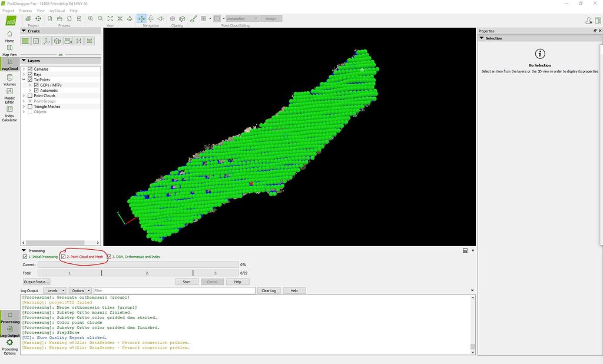603x364 pixels.
Task: Select the Zoom In tool
Action: (x=91, y=18)
